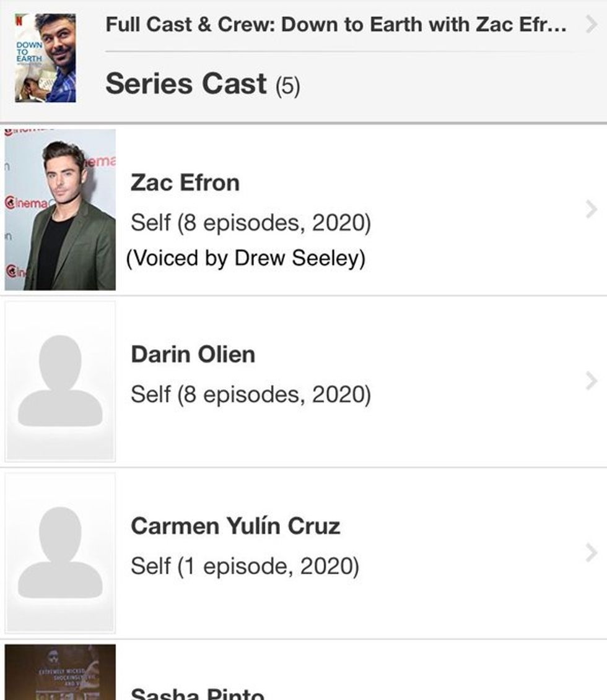Tap Carmen Yulín Cruz's Self (1 episode, 2020) role
607x700 pixels.
point(245,566)
